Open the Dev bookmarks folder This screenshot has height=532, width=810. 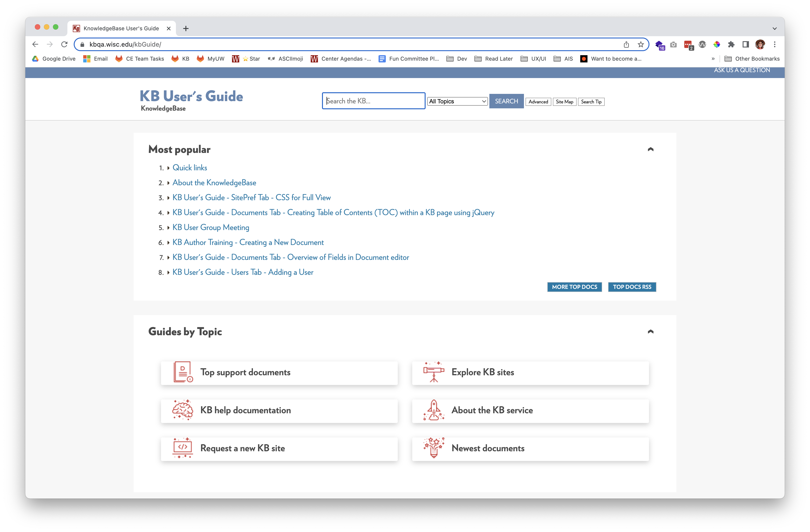(457, 59)
